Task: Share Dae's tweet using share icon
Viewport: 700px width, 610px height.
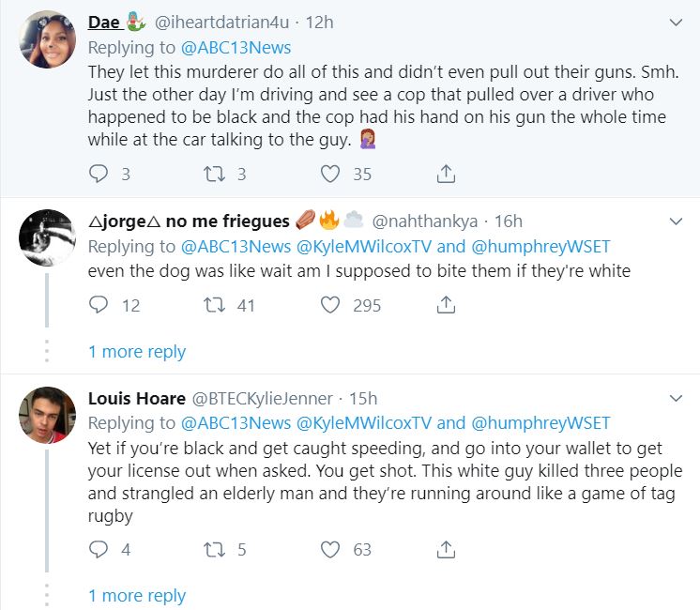Action: click(447, 174)
